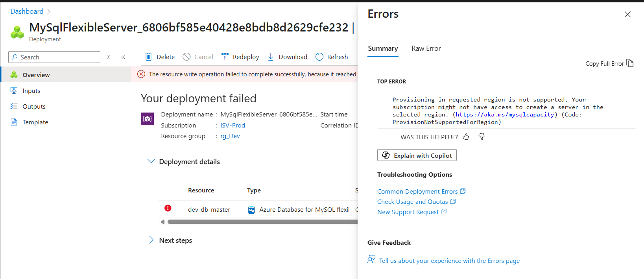Image resolution: width=644 pixels, height=279 pixels.
Task: Clear the search with the small X icon
Action: pos(108,57)
